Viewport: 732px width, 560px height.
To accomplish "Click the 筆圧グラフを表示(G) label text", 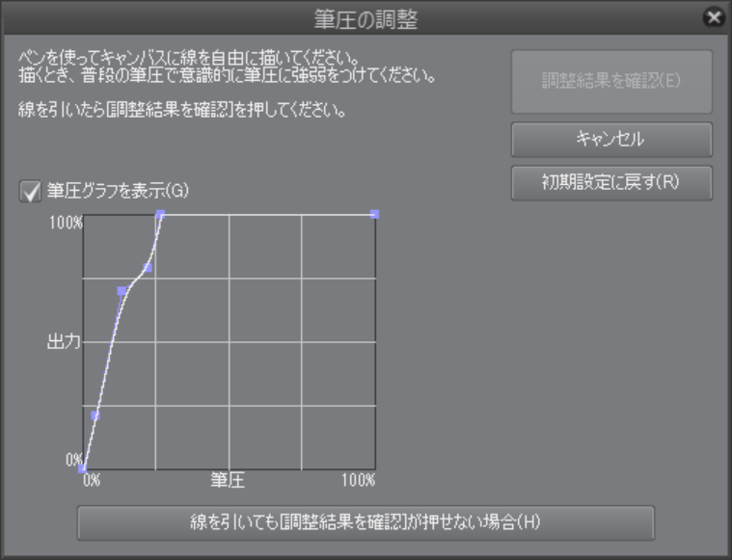I will pos(118,191).
